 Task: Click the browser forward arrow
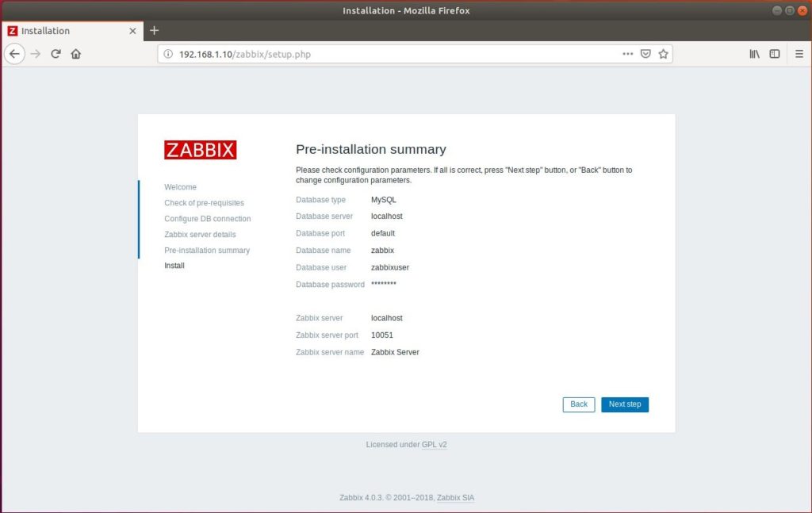pos(35,54)
